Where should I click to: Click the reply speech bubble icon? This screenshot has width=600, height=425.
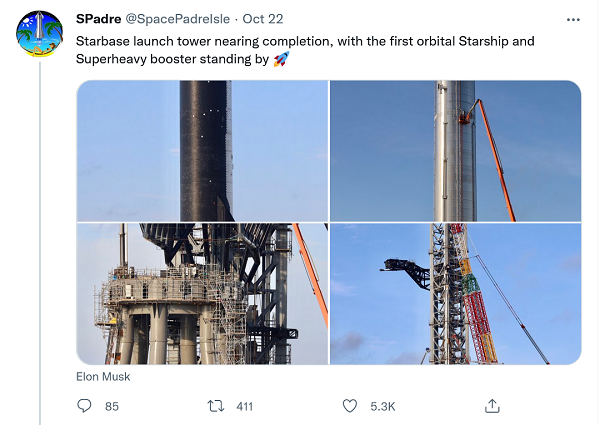pos(85,406)
